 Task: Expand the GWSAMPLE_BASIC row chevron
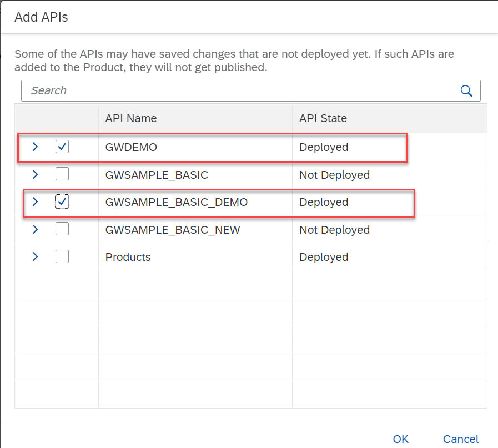click(x=36, y=175)
